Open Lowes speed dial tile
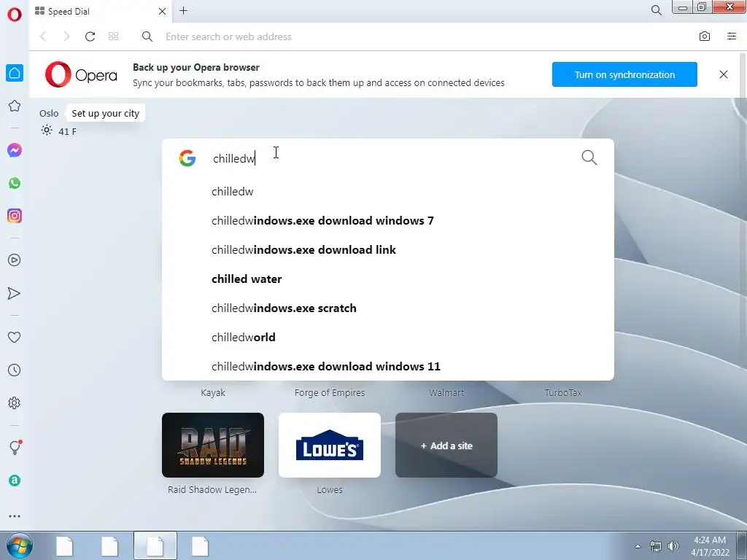This screenshot has width=747, height=560. 330,446
